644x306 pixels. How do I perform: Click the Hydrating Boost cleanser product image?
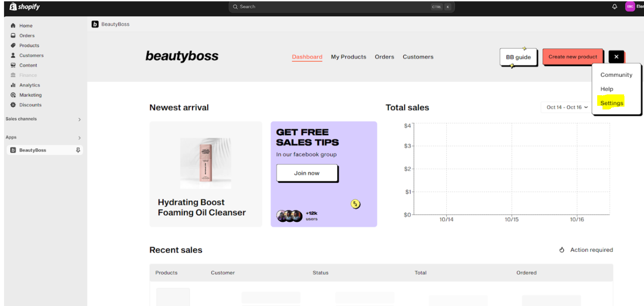pyautogui.click(x=206, y=163)
